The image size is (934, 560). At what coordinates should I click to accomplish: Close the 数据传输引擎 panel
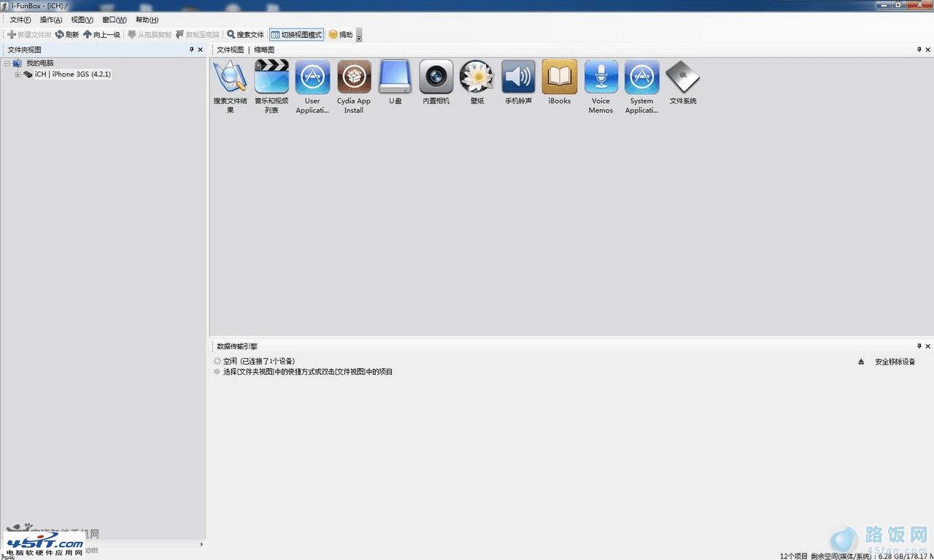tap(927, 346)
